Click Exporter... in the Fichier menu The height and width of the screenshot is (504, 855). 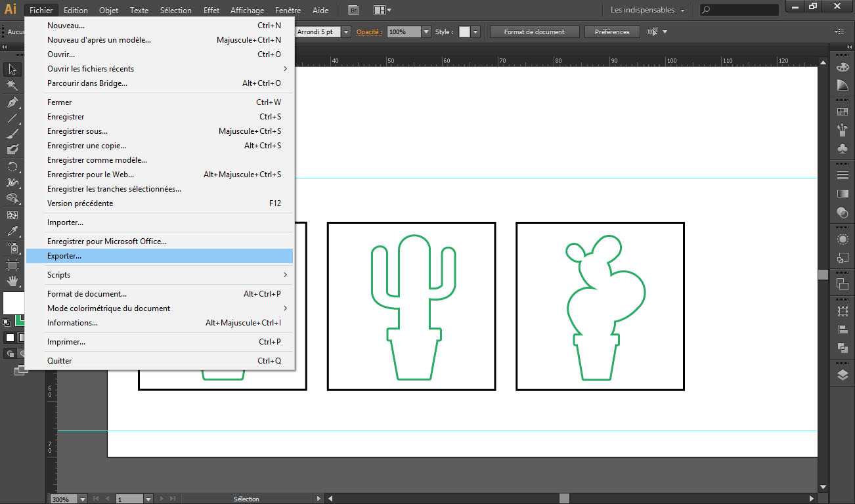click(x=64, y=256)
